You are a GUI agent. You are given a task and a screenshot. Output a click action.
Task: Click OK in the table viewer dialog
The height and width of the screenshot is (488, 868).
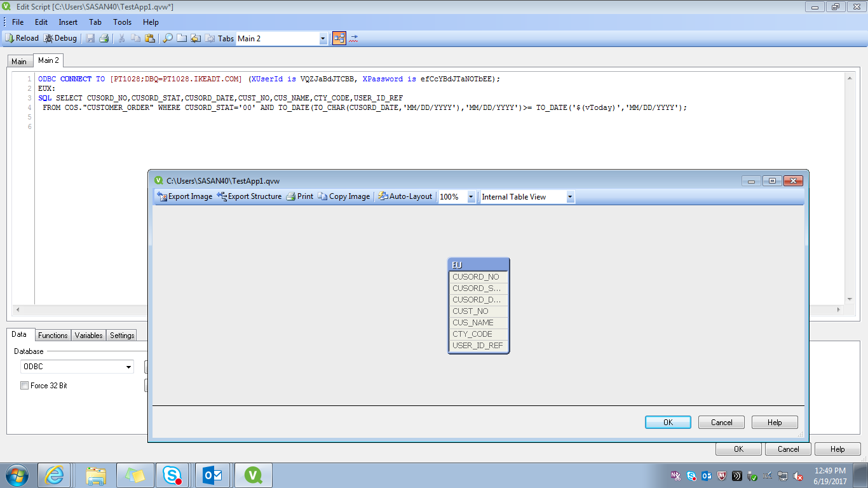pyautogui.click(x=668, y=423)
